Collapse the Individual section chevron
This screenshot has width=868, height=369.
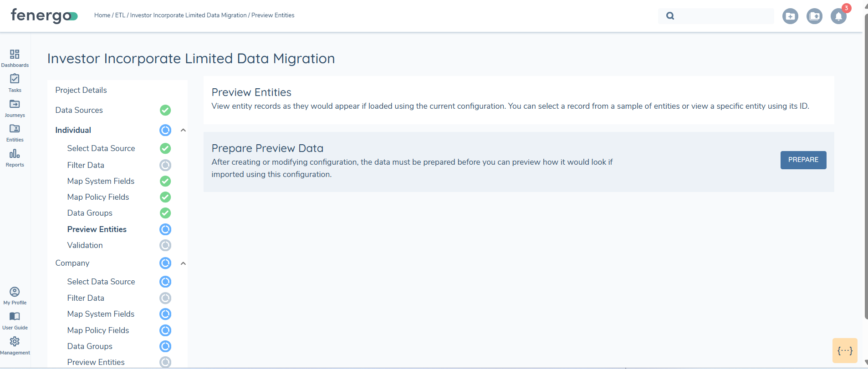tap(183, 130)
